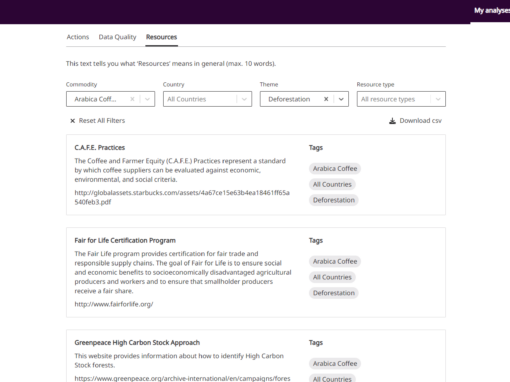Click the Download csv icon
The width and height of the screenshot is (510, 382).
tap(392, 121)
